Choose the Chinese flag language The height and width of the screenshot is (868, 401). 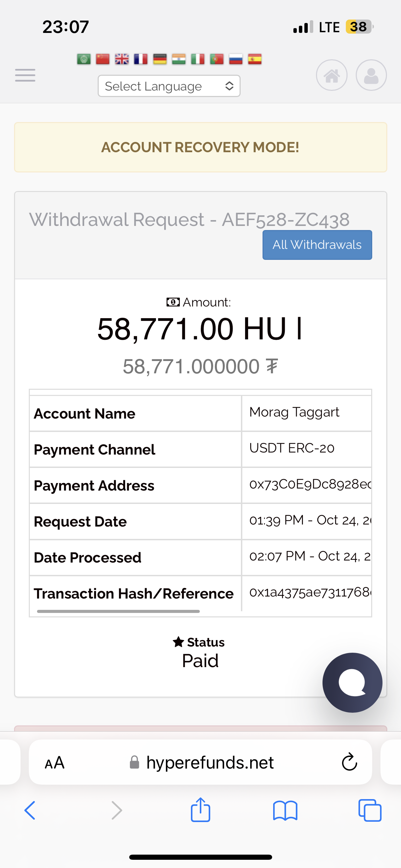coord(103,59)
